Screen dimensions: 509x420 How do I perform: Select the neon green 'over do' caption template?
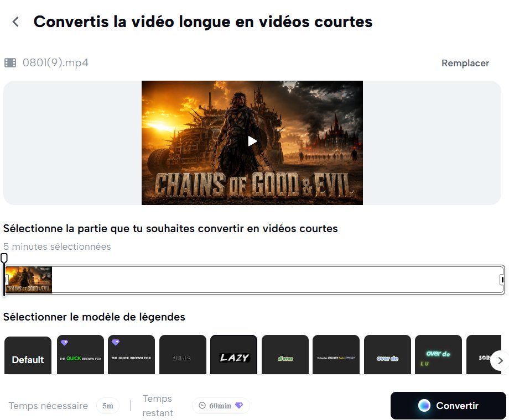pos(438,354)
